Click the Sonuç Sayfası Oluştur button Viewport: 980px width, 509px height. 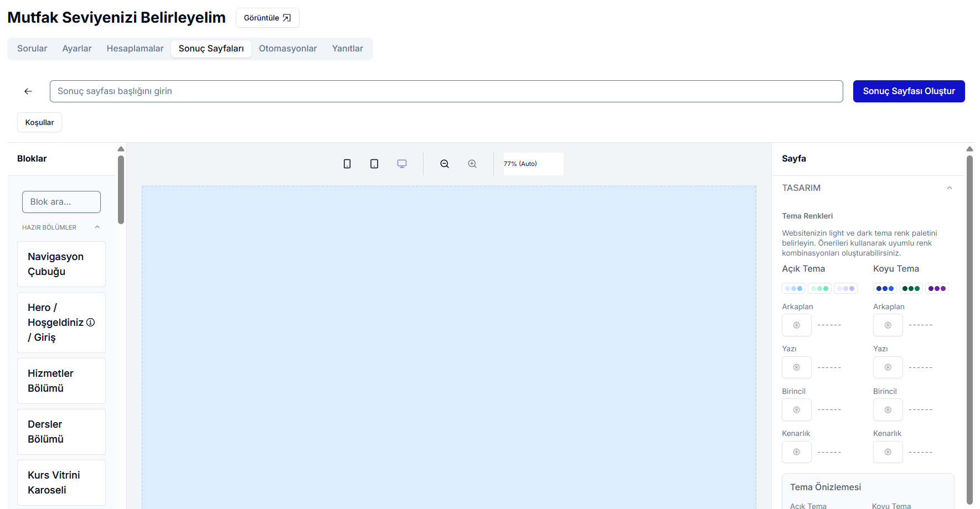(909, 91)
